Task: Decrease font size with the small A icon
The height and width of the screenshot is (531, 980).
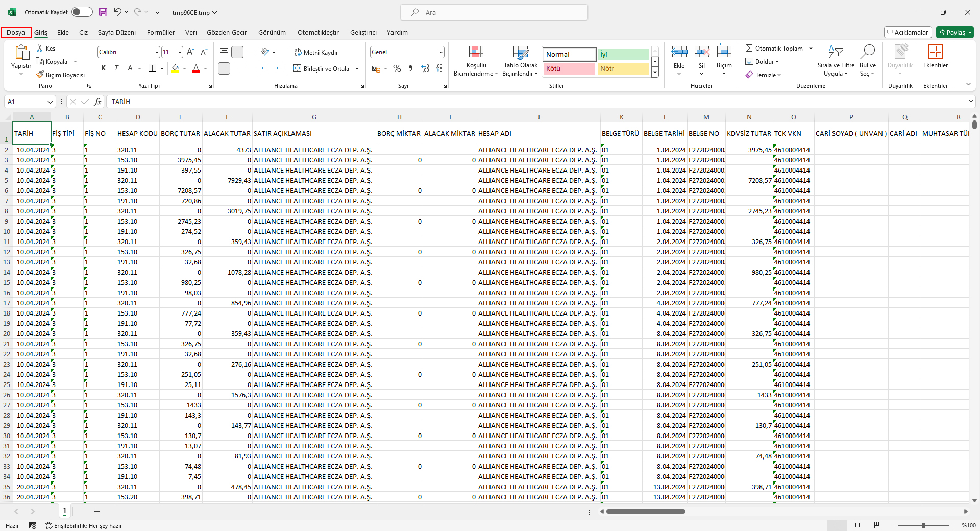Action: click(x=204, y=52)
